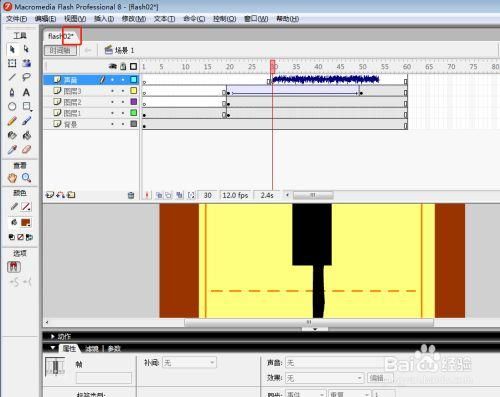Select the Line tool
Screen dimensions: 500x397
[x=12, y=78]
